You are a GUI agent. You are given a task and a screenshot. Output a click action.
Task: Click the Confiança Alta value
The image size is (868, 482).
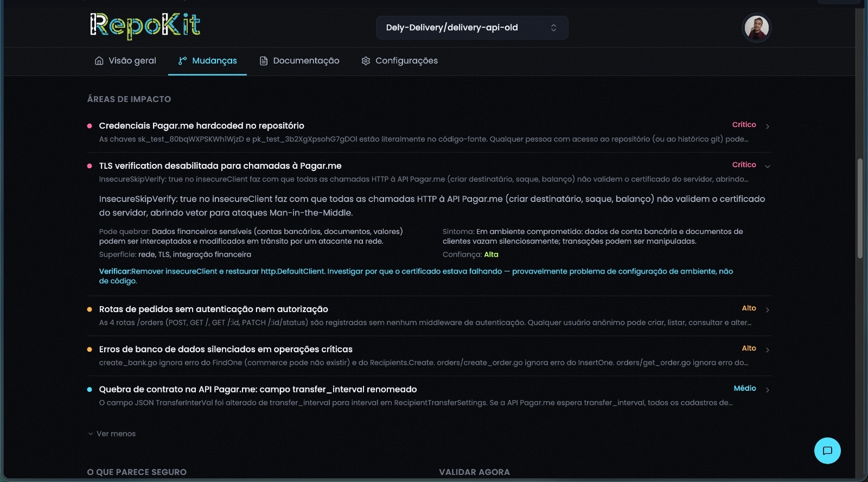click(x=491, y=255)
